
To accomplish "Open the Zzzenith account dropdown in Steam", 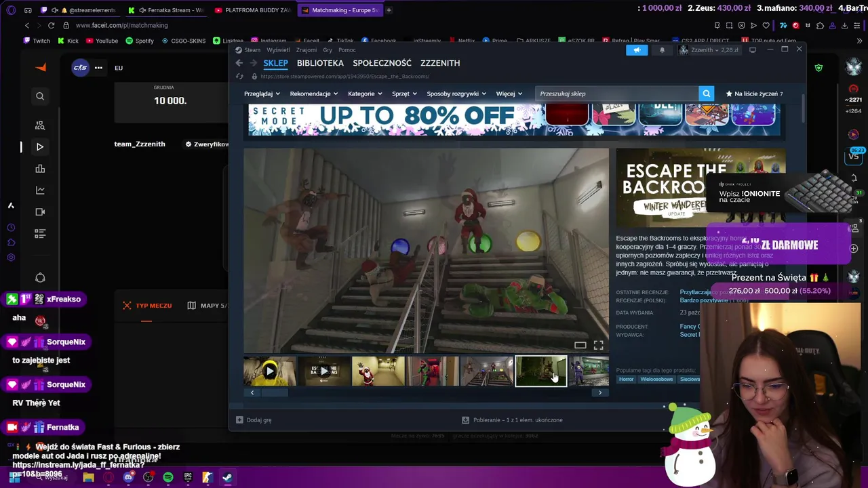I will [x=709, y=50].
